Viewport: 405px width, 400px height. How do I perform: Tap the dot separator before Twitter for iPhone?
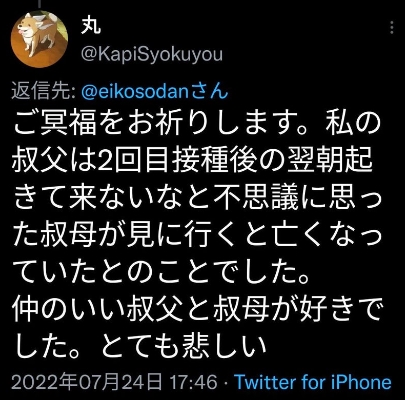225,382
